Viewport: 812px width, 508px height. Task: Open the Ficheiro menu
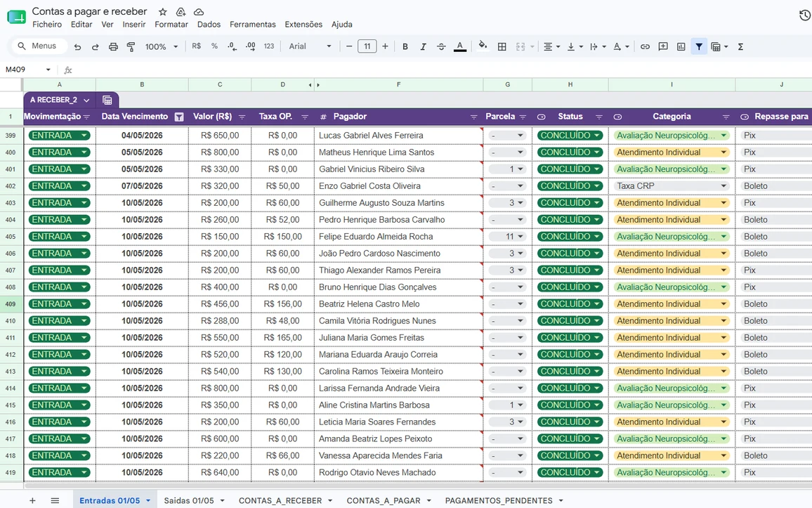pyautogui.click(x=46, y=25)
